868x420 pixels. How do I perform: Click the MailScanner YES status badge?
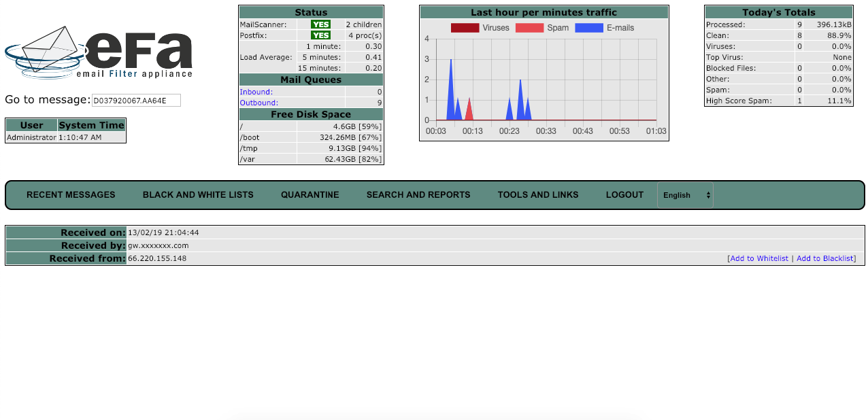coord(320,24)
